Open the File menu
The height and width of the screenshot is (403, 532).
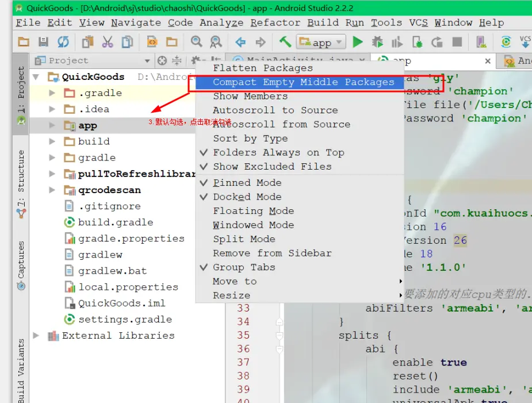28,23
